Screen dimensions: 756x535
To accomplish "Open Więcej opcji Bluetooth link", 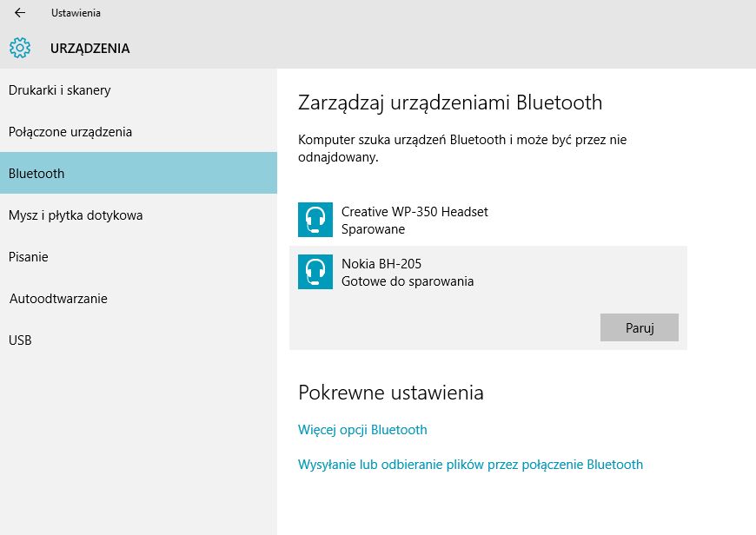I will (362, 430).
